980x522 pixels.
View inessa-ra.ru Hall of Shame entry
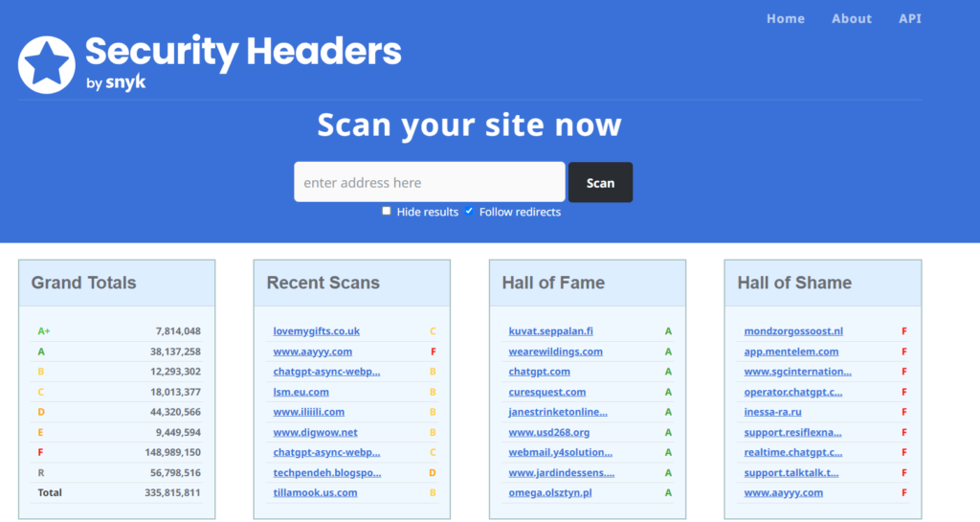tap(772, 412)
